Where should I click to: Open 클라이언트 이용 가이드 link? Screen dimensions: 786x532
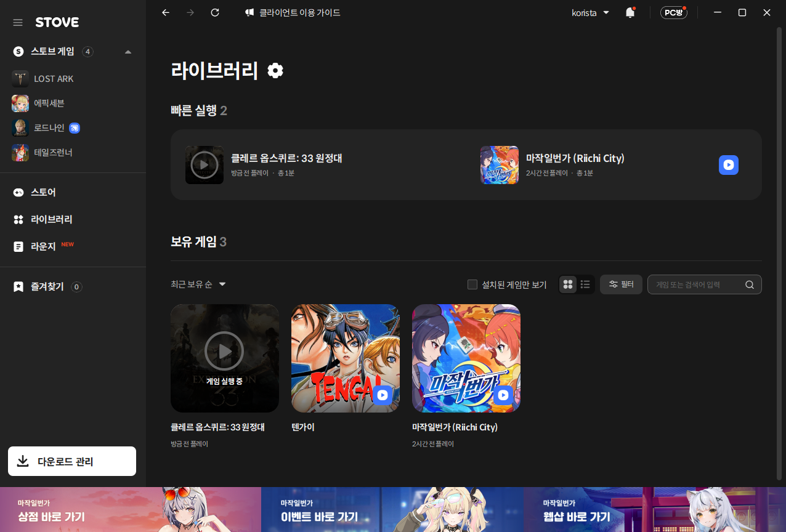click(300, 12)
